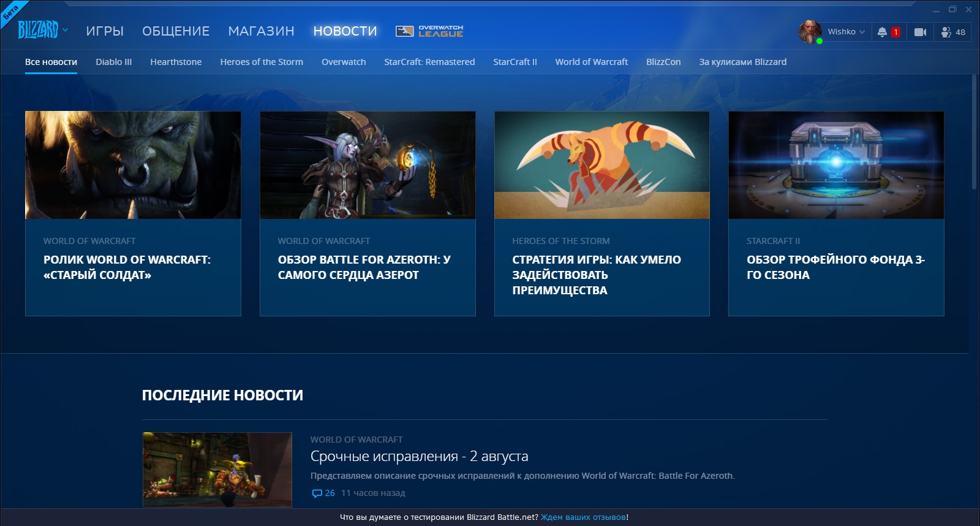Viewport: 980px width, 526px height.
Task: Click the Wishko profile avatar
Action: (x=810, y=31)
